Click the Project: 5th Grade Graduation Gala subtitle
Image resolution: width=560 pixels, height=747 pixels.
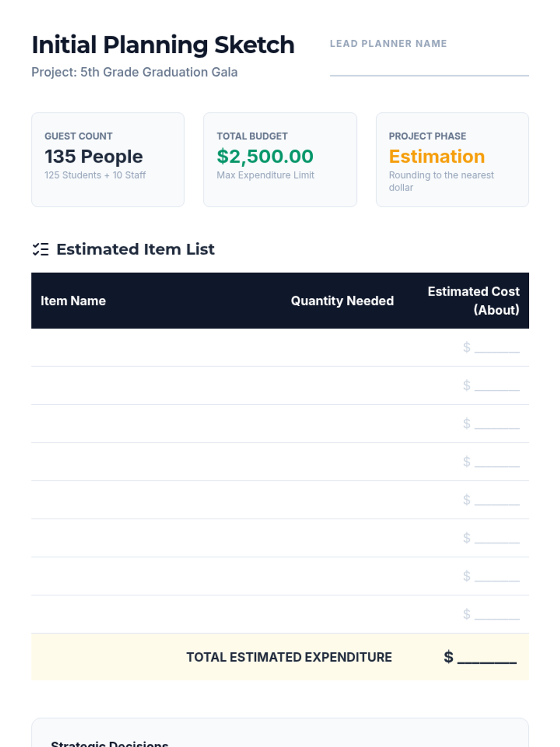tap(134, 72)
